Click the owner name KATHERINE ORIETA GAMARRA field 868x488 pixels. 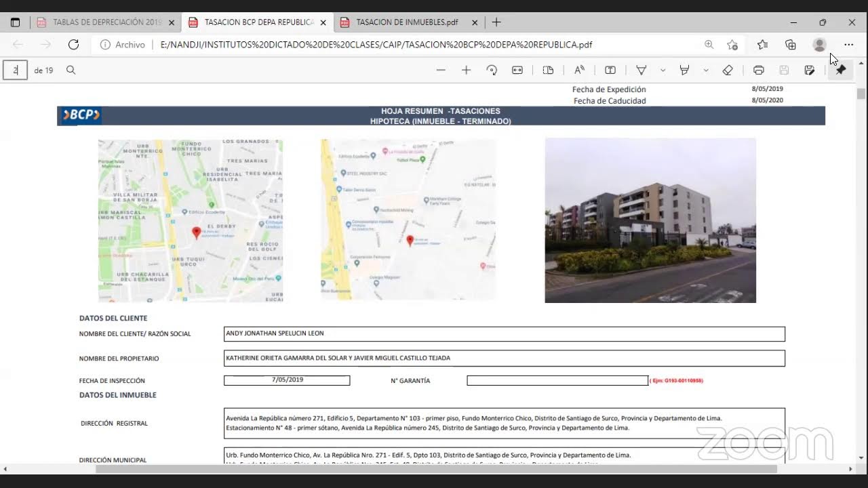pos(505,358)
